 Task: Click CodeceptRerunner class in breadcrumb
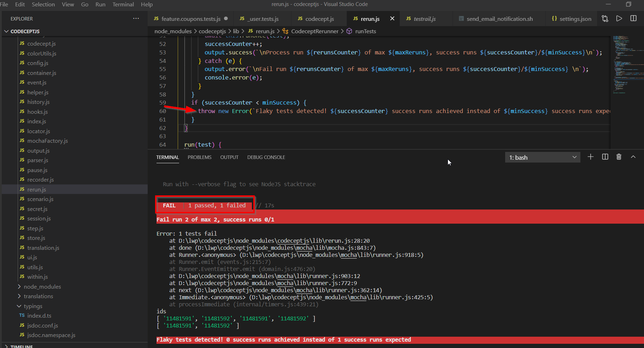pyautogui.click(x=315, y=31)
